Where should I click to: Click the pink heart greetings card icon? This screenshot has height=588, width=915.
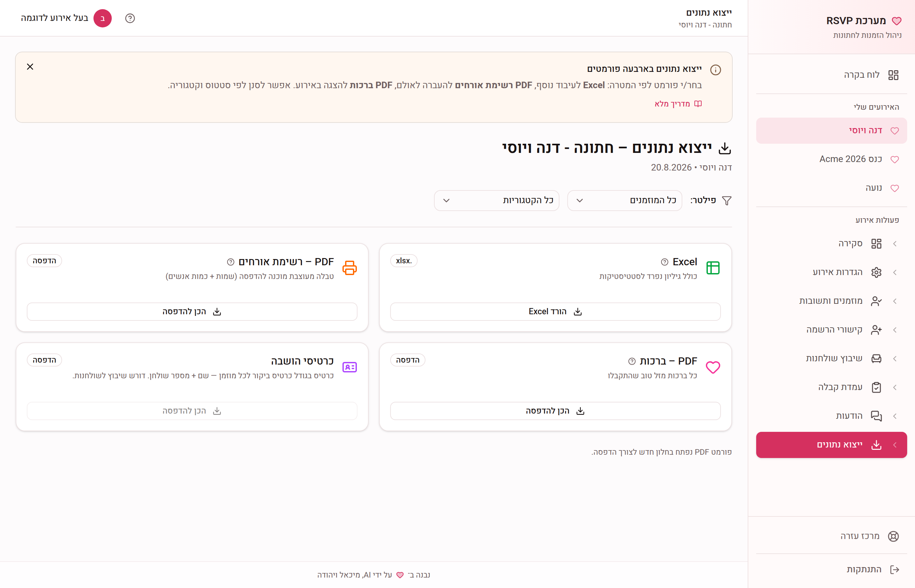click(x=713, y=367)
